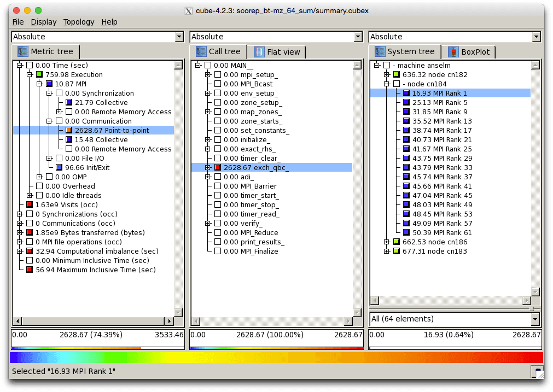Open the Topology menu

[79, 22]
